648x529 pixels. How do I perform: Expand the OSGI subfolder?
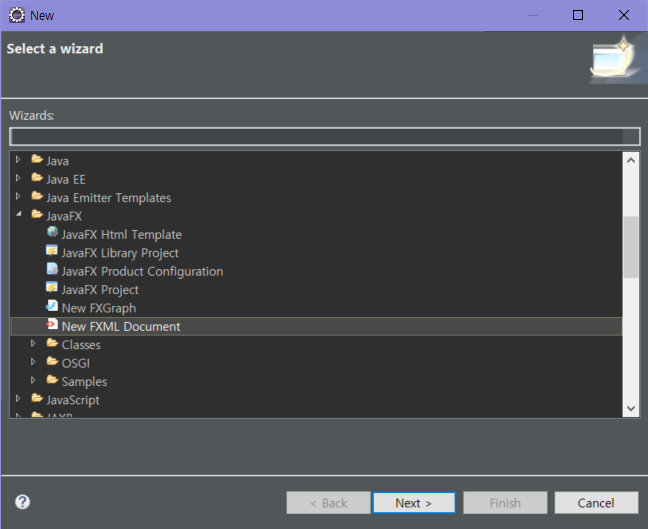[33, 362]
